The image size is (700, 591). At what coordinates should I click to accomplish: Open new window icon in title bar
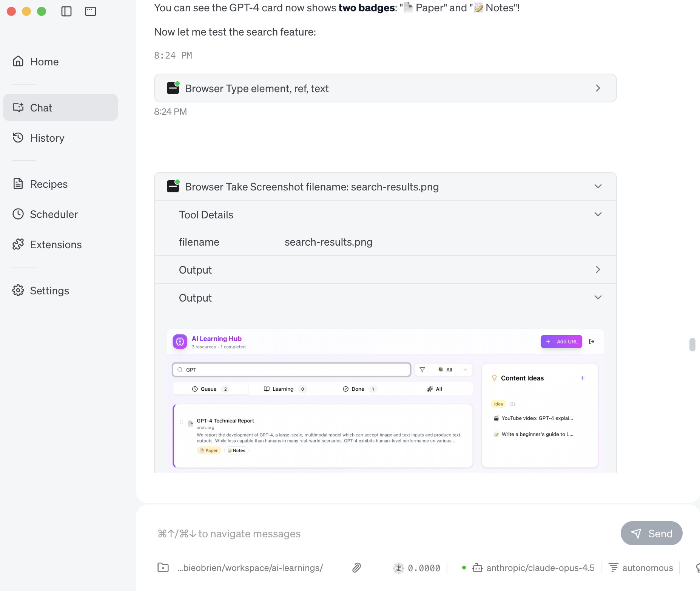pos(91,11)
